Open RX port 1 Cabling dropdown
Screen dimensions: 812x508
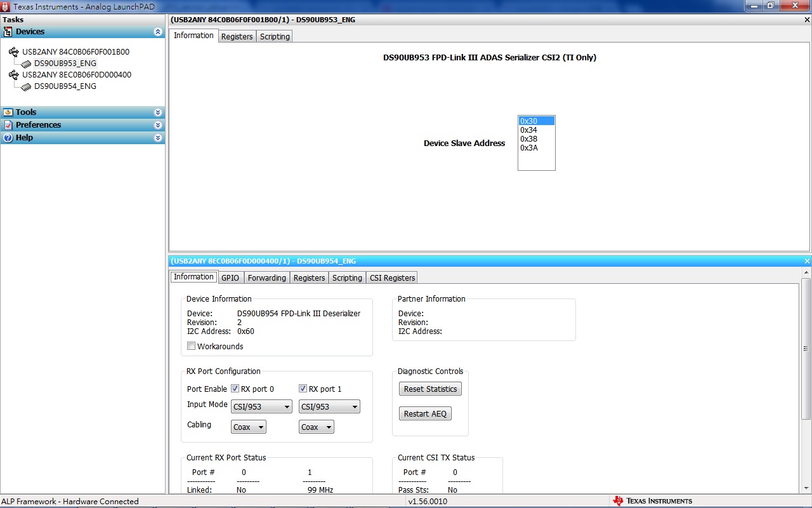point(317,427)
